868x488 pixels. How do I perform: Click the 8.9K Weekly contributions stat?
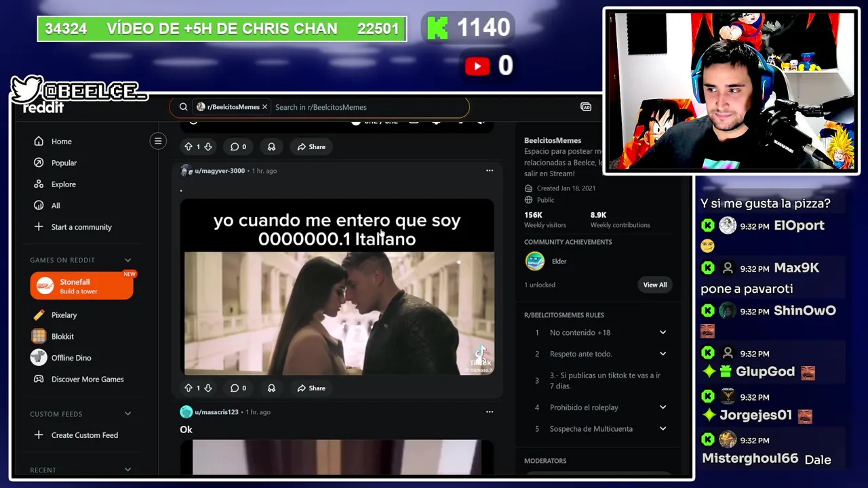[x=620, y=220]
